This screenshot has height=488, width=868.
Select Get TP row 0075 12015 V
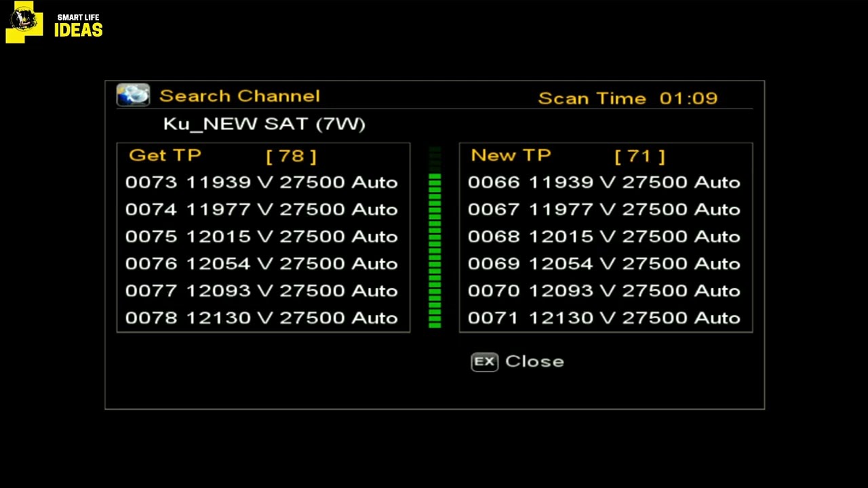click(262, 237)
